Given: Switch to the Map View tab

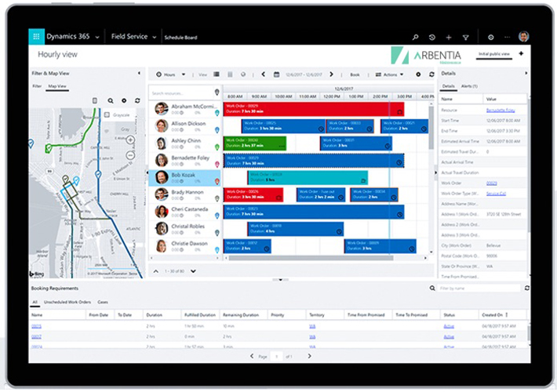Looking at the screenshot, I should [x=57, y=86].
